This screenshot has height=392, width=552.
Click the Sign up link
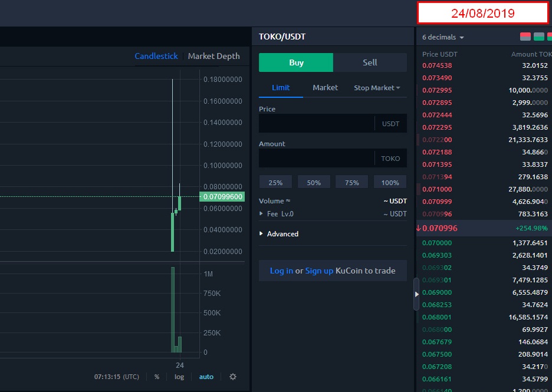point(319,271)
